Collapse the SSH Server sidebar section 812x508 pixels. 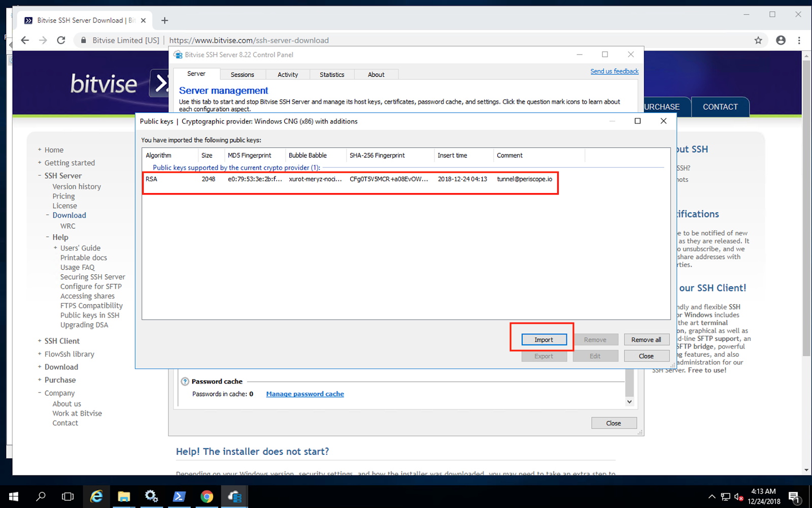[x=40, y=176]
